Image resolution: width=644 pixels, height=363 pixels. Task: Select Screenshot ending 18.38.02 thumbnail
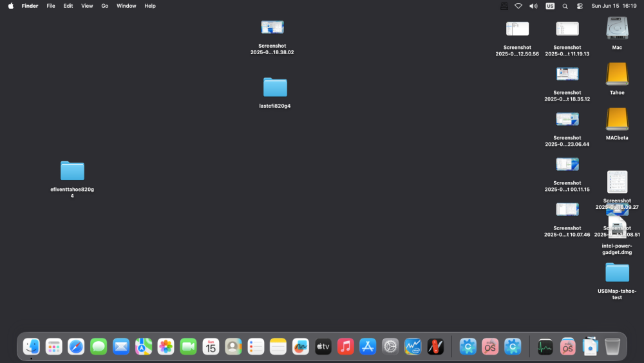tap(272, 27)
